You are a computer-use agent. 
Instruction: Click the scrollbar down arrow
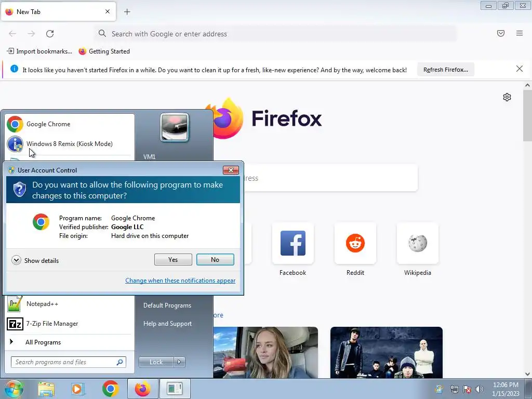527,374
